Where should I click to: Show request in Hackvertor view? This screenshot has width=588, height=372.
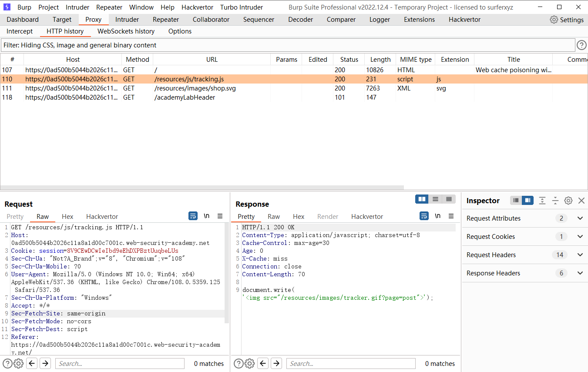pyautogui.click(x=102, y=216)
